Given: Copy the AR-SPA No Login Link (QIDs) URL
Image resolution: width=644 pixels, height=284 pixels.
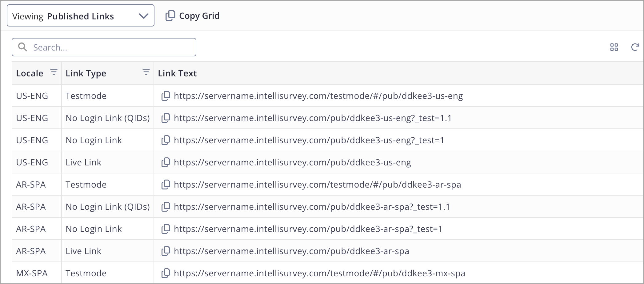Looking at the screenshot, I should (166, 207).
